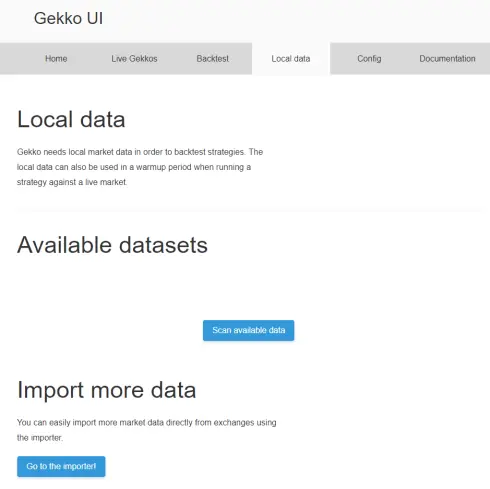This screenshot has height=489, width=490.
Task: Switch to Live Gekkos tab
Action: pos(134,59)
